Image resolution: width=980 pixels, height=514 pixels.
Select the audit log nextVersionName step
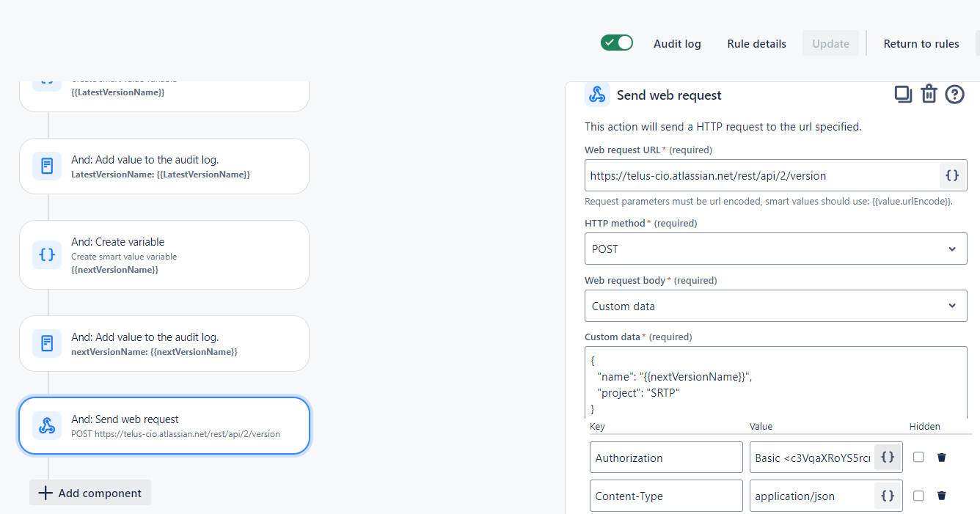point(164,343)
